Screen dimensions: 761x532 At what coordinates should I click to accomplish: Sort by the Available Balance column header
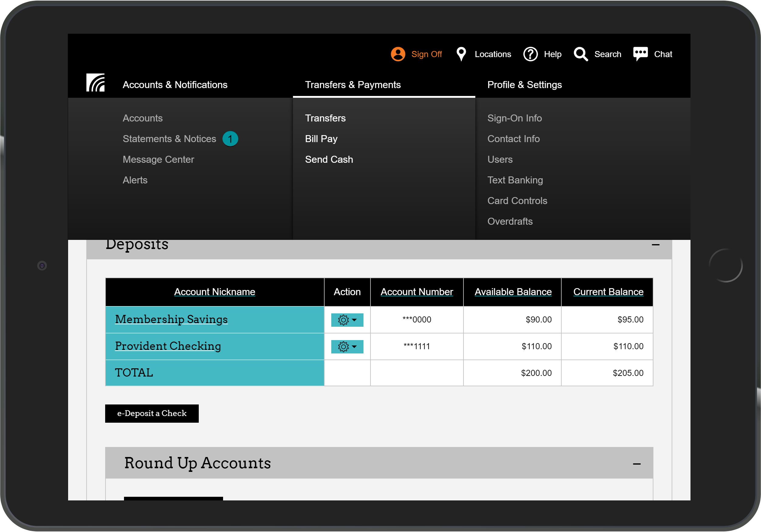[513, 292]
